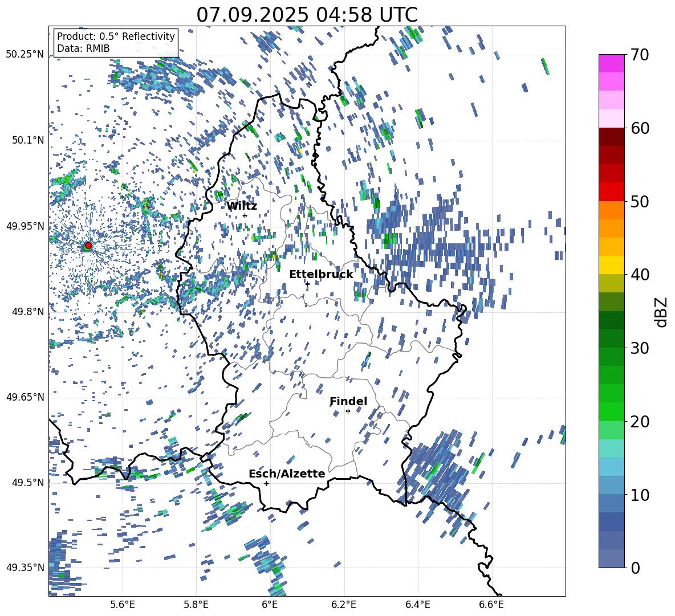
Task: Click the red radar site marker dot
Action: coord(88,245)
